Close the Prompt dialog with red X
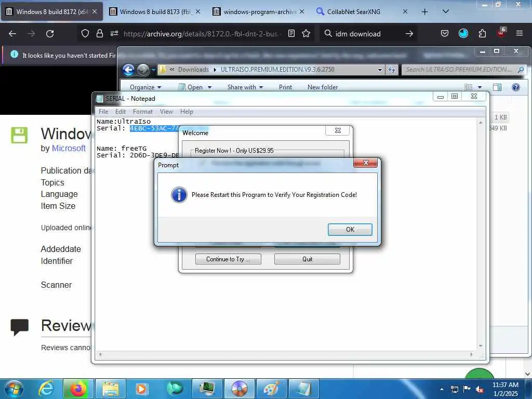Viewport: 532px width, 399px height. pyautogui.click(x=365, y=163)
